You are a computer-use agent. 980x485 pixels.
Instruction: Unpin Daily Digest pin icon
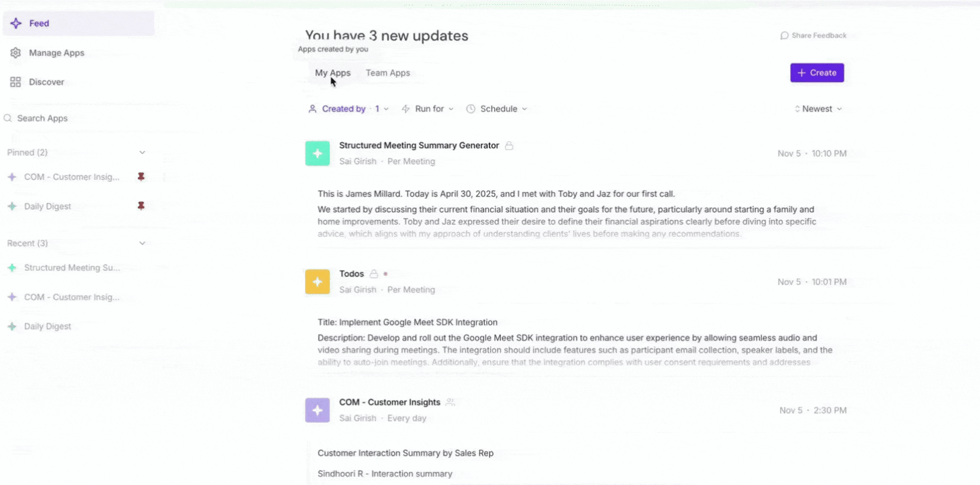[141, 206]
